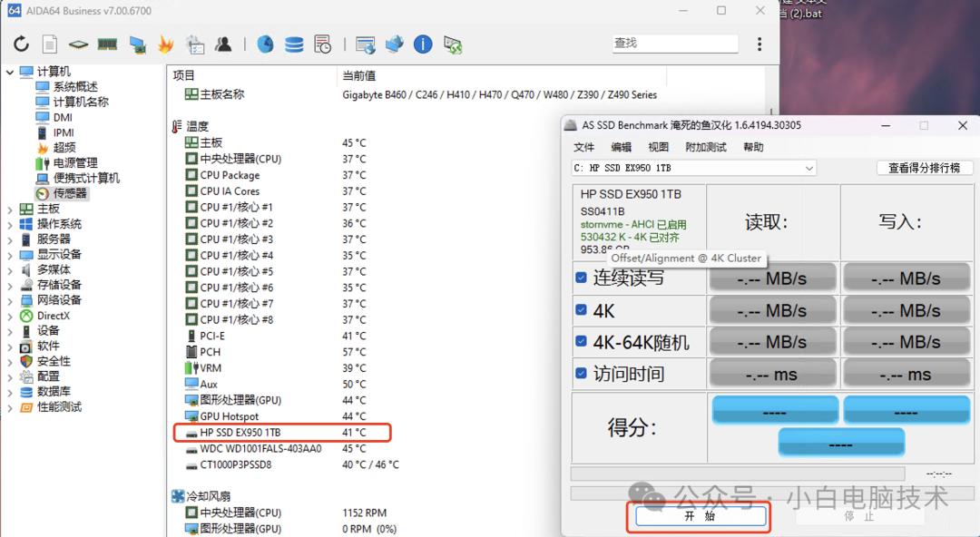Select the 传感器 sensor tree item

coord(69,194)
